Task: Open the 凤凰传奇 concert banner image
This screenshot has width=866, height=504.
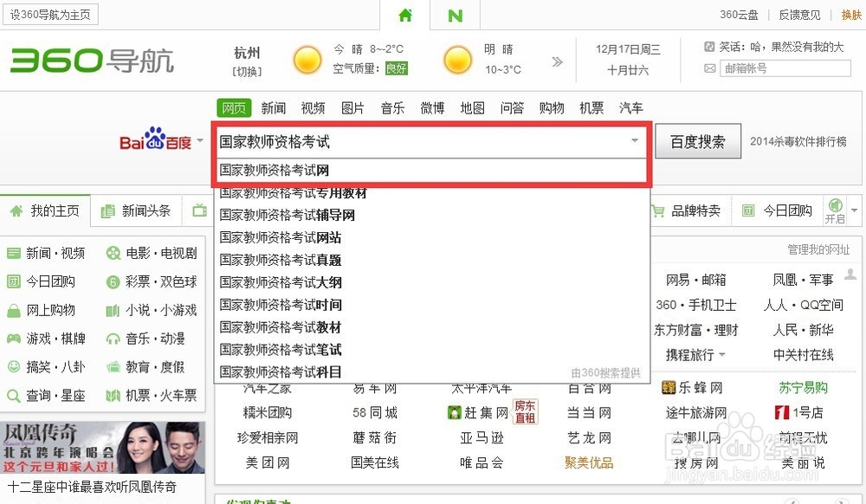Action: (103, 448)
